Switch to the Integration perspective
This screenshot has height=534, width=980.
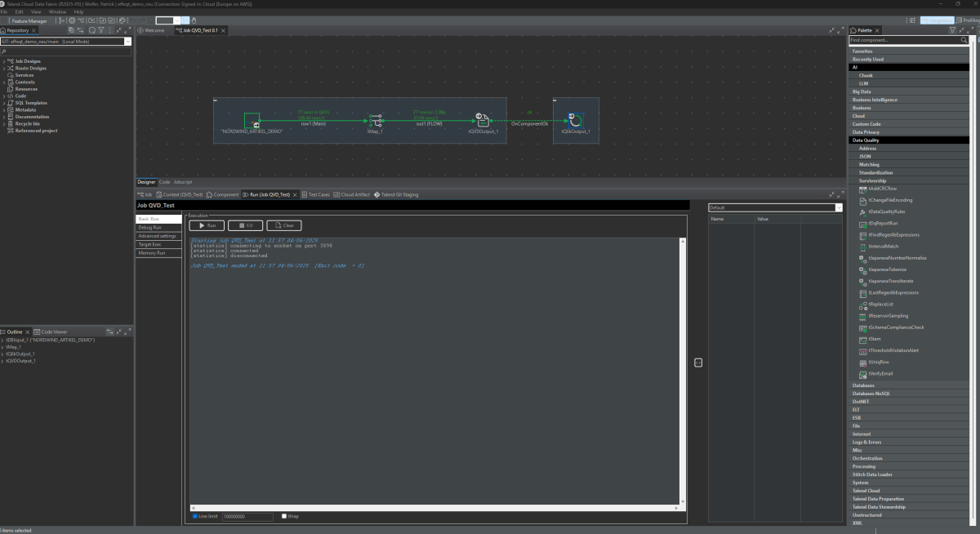pyautogui.click(x=939, y=20)
